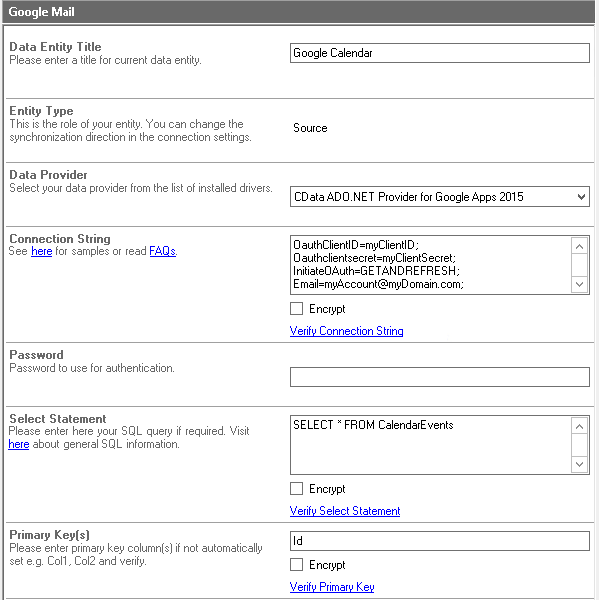
Task: Enable Encrypt checkbox under Connection String
Action: point(297,309)
